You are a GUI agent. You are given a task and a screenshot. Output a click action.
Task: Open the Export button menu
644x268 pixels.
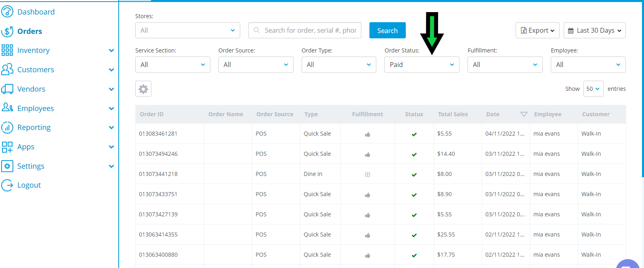pos(537,30)
